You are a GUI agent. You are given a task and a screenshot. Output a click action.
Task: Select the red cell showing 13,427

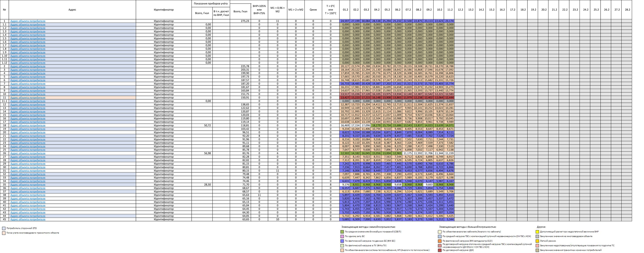point(345,98)
